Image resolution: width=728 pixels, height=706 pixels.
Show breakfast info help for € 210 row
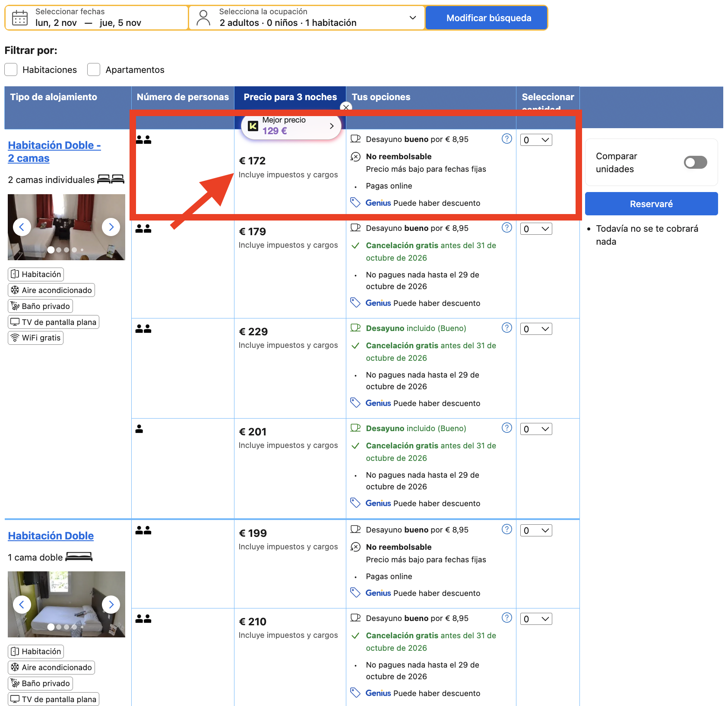click(507, 618)
